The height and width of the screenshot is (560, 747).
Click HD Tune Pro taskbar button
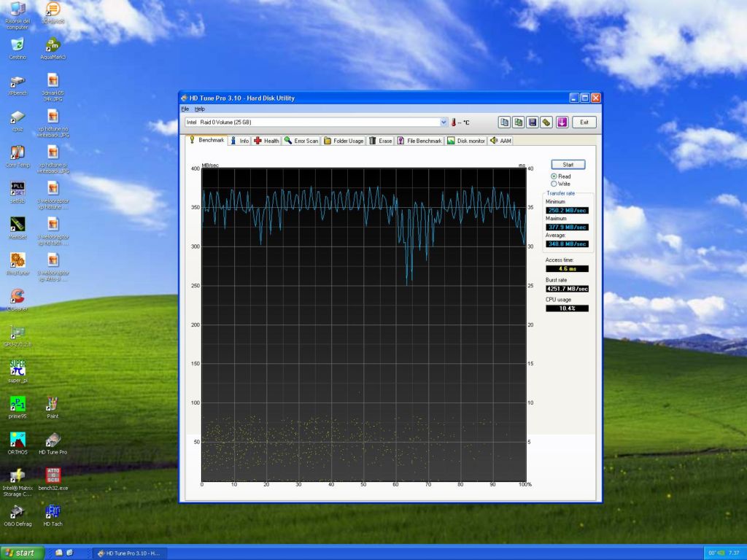coord(128,553)
